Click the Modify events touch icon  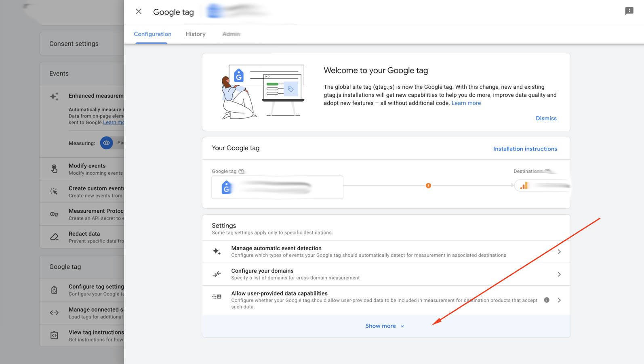pyautogui.click(x=54, y=169)
